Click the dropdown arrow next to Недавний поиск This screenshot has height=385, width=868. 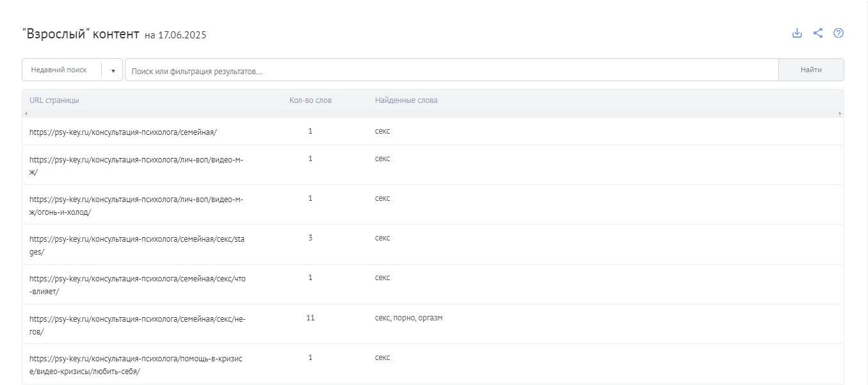click(x=113, y=70)
